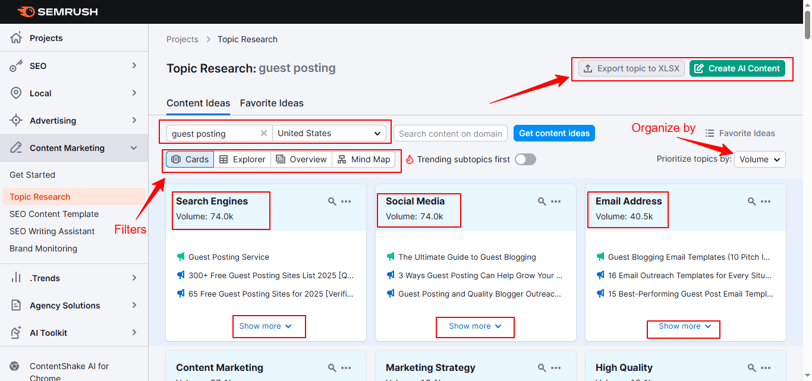This screenshot has height=381, width=812.
Task: Click the SEO sidebar icon
Action: (16, 66)
